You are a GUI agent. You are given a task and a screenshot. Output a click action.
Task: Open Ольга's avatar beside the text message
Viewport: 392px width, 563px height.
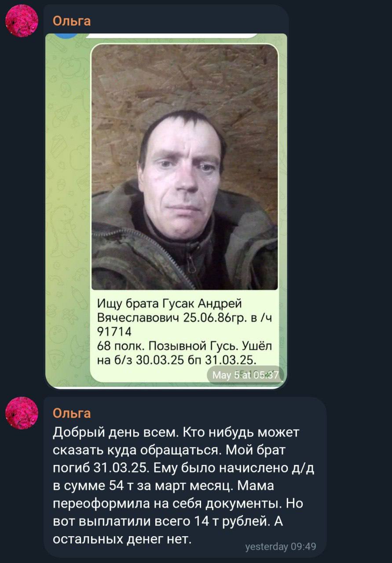(x=22, y=413)
